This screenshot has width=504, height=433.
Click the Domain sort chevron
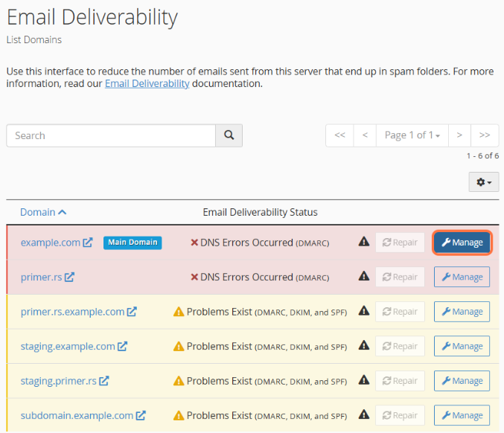coord(63,212)
